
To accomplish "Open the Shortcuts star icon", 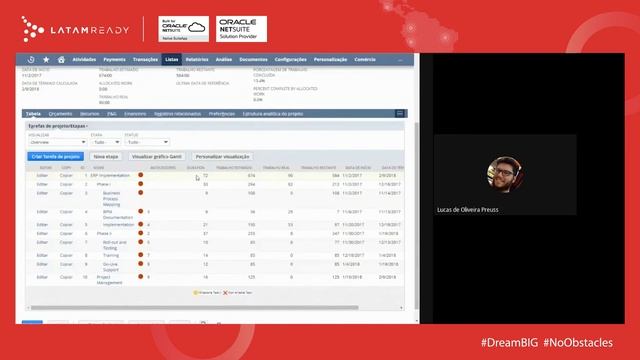I will (x=46, y=60).
